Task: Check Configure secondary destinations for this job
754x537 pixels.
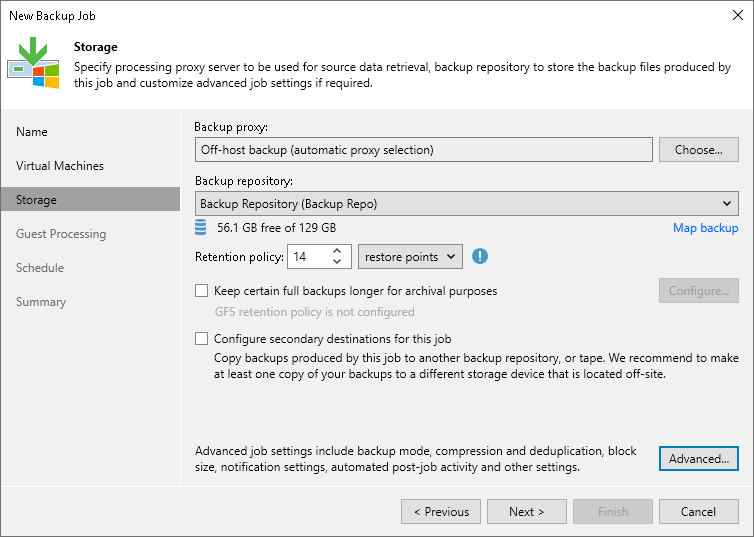Action: click(x=202, y=339)
